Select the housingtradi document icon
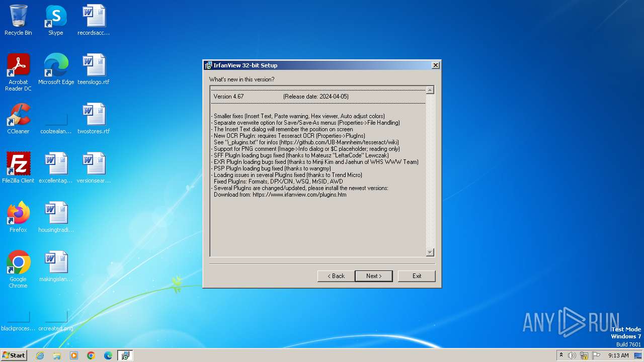 click(x=56, y=217)
